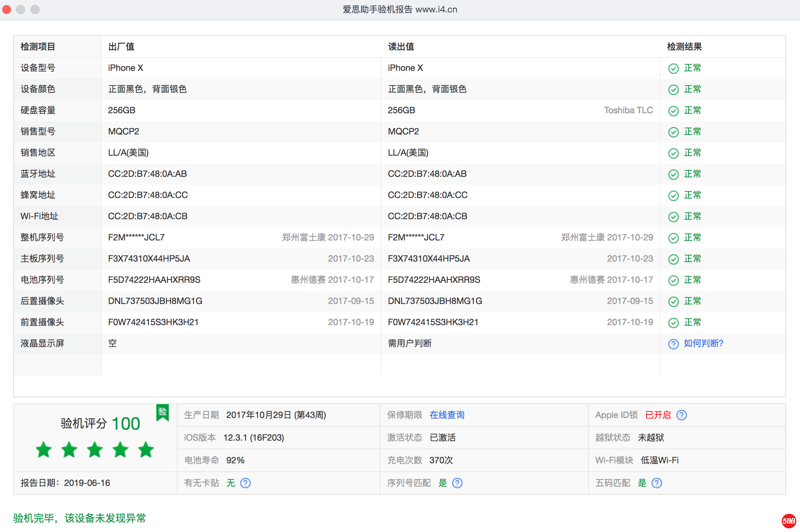Click the yellow minimize button in the title bar

point(21,9)
